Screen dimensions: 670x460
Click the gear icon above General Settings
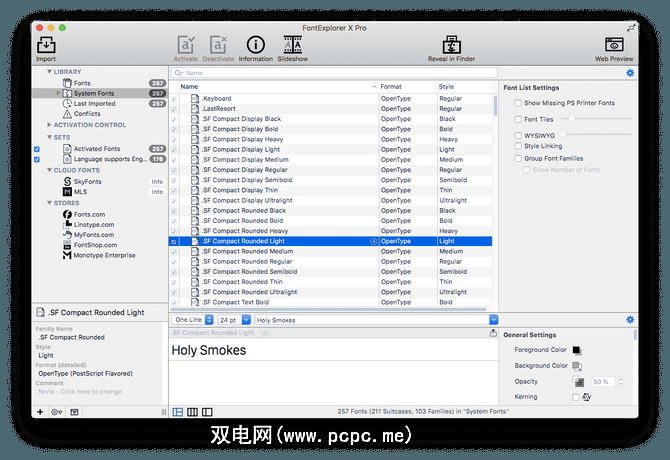tap(630, 319)
